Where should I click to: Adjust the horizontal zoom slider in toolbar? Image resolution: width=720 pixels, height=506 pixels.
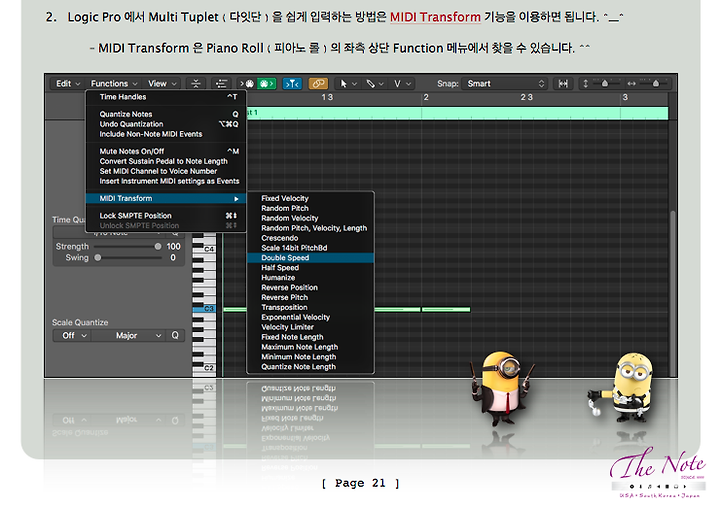click(655, 84)
